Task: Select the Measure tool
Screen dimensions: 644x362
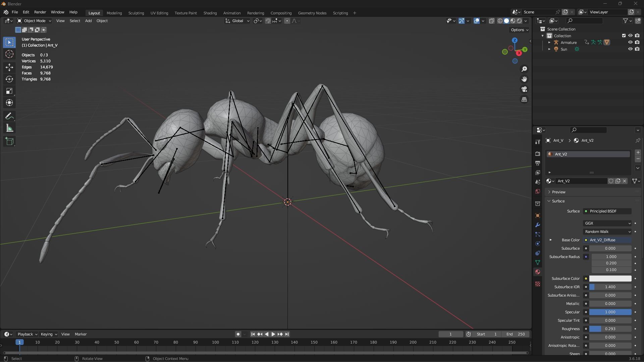Action: [9, 128]
